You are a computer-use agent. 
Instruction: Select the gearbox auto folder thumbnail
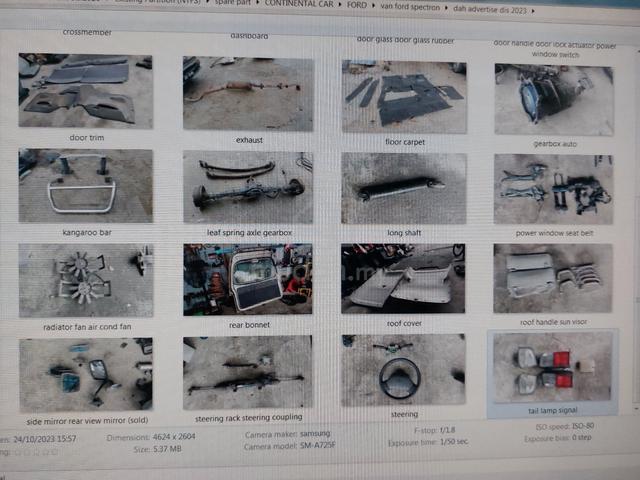tap(554, 100)
